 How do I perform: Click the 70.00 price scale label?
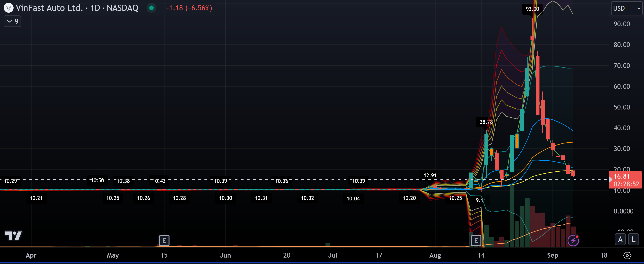pyautogui.click(x=622, y=66)
